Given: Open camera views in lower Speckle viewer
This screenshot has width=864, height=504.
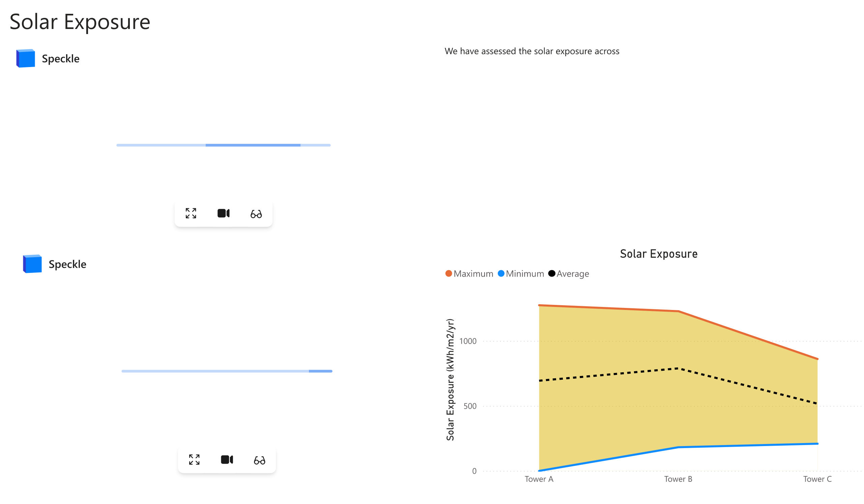Looking at the screenshot, I should point(227,460).
